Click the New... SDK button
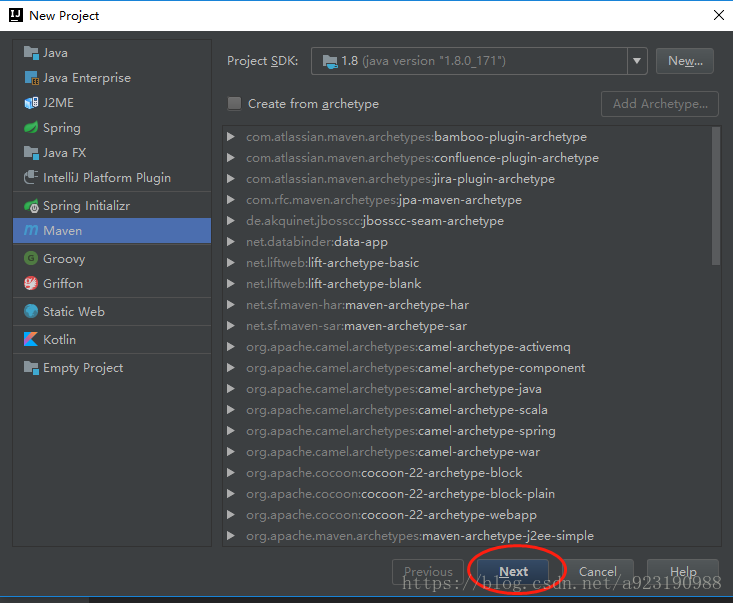Screen dimensions: 733x603 [685, 61]
